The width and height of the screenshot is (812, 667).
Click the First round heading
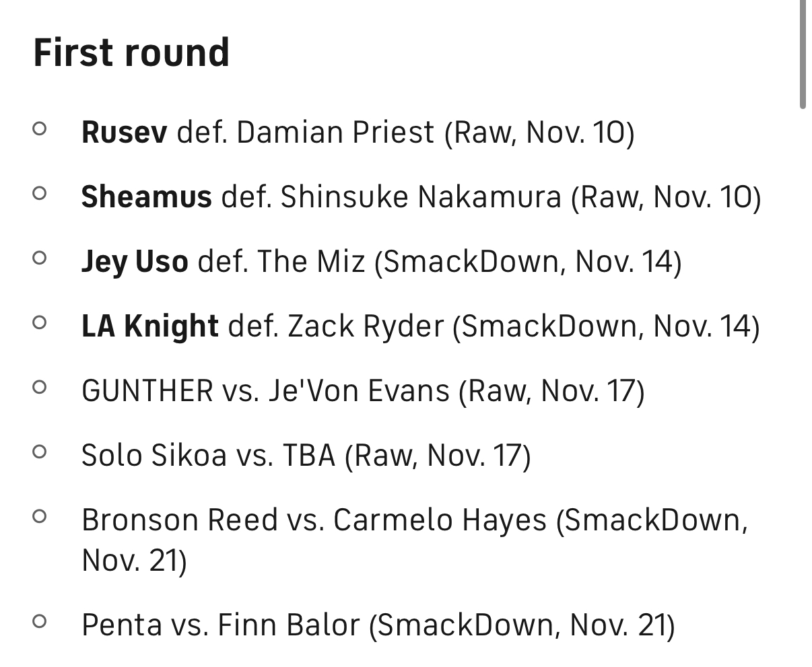pyautogui.click(x=131, y=52)
